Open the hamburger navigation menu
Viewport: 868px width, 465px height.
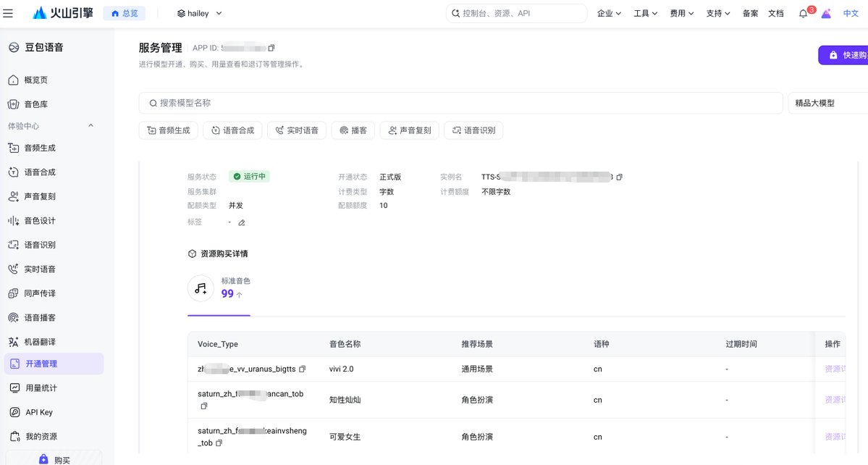[x=8, y=13]
